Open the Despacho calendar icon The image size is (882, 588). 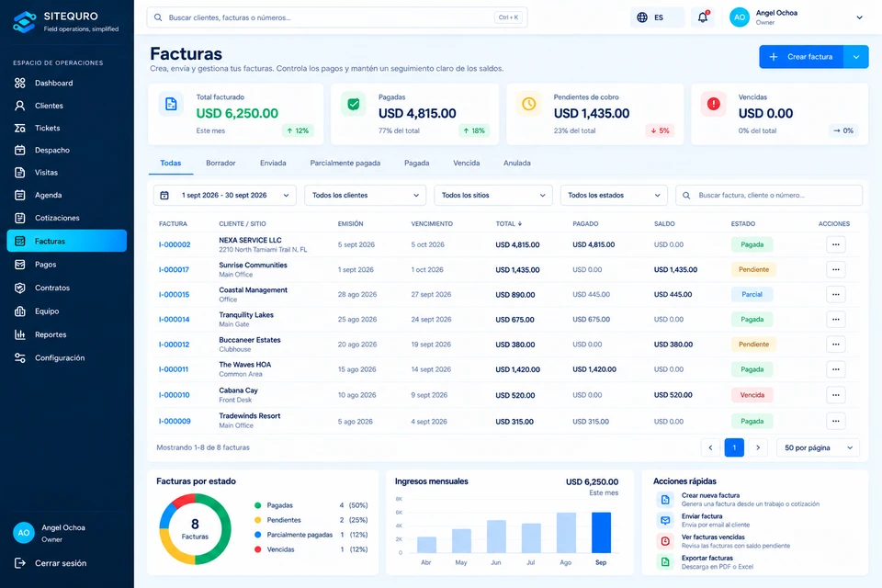pos(19,151)
